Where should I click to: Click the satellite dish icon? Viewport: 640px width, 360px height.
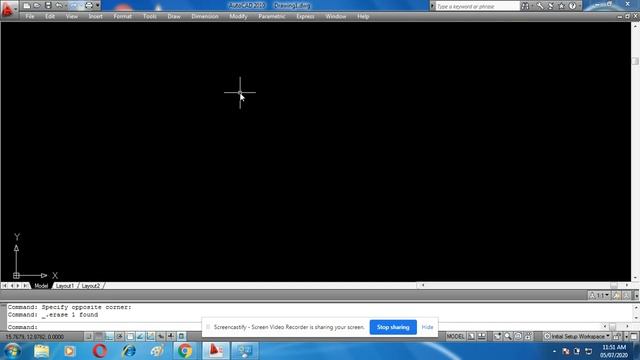pos(551,6)
